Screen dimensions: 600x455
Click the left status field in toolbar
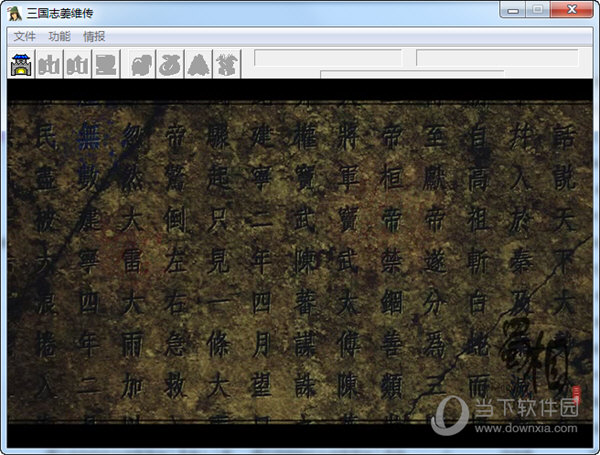click(328, 58)
